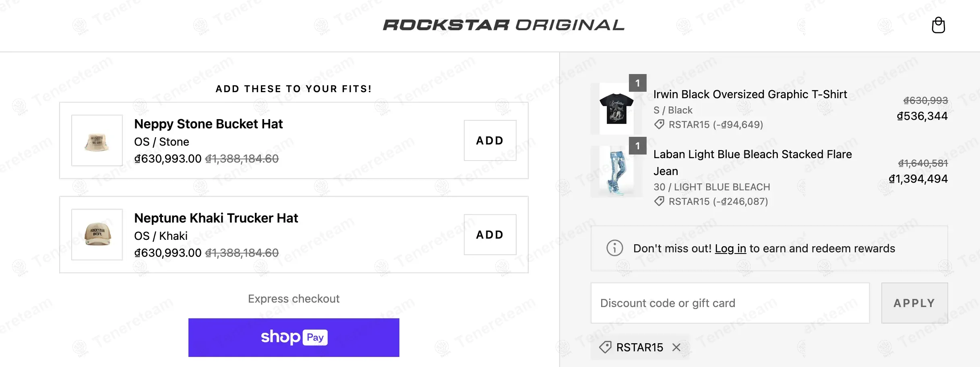Click the Neptune Khaki Trucker Hat title
The image size is (980, 367).
[216, 218]
